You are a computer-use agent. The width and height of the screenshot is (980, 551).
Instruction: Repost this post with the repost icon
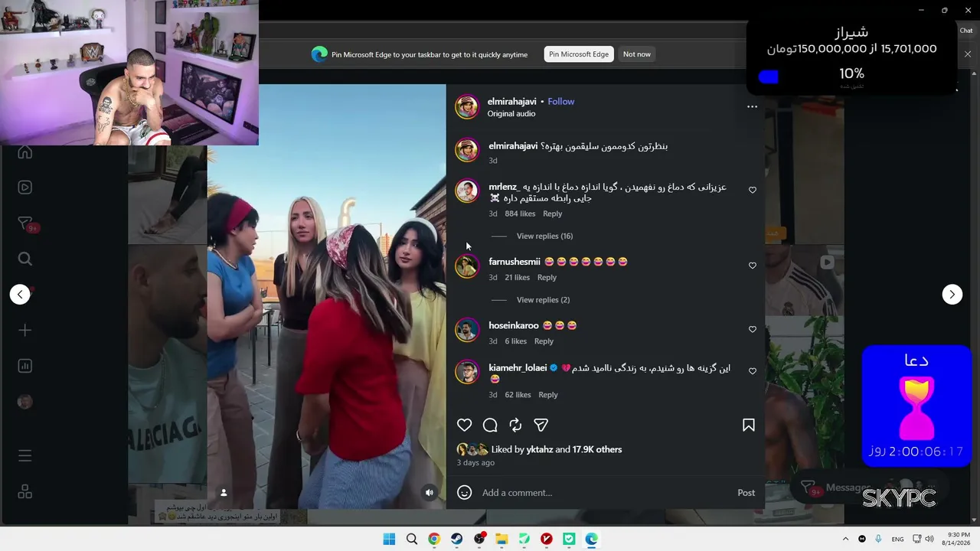pyautogui.click(x=515, y=425)
